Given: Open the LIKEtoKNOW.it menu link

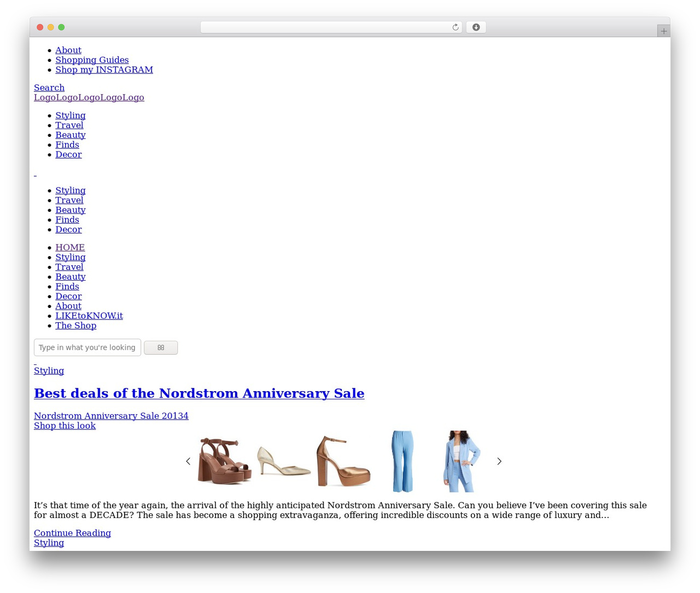Looking at the screenshot, I should coord(89,316).
